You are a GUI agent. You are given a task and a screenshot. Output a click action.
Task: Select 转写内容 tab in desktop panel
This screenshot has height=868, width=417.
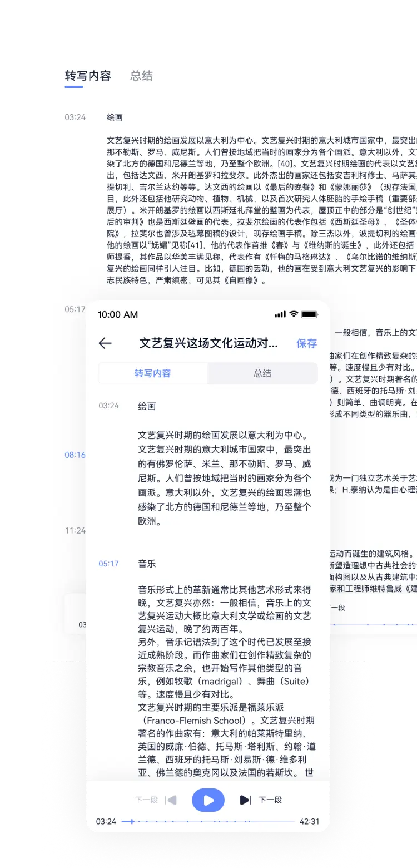click(88, 76)
